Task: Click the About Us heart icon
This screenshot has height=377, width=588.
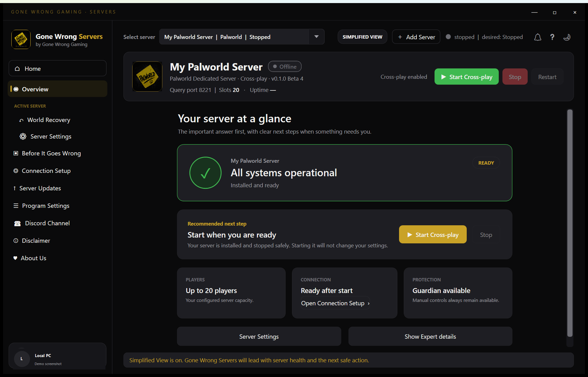Action: pos(15,258)
